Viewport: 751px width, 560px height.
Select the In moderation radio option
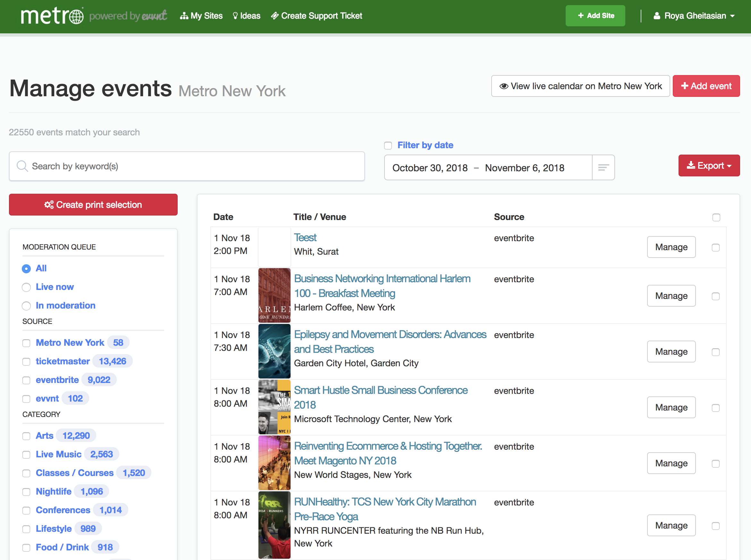pos(26,306)
